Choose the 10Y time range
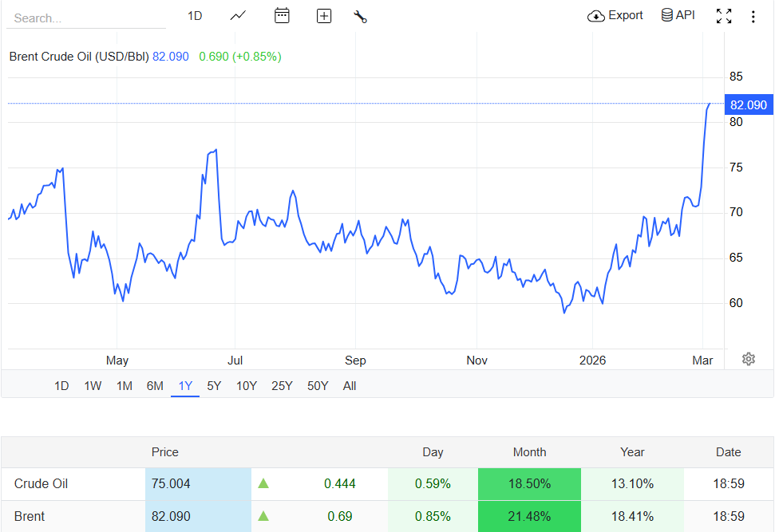This screenshot has width=775, height=532. (247, 386)
